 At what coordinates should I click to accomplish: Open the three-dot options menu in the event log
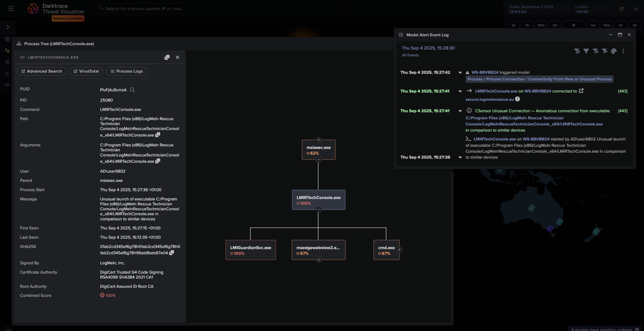[x=623, y=51]
